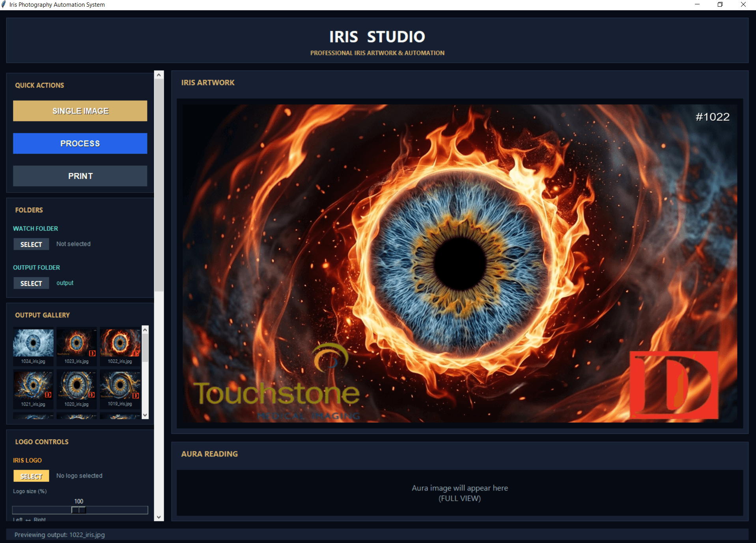
Task: Click the 'OUTPUT GALLERY' heading
Action: 42,315
